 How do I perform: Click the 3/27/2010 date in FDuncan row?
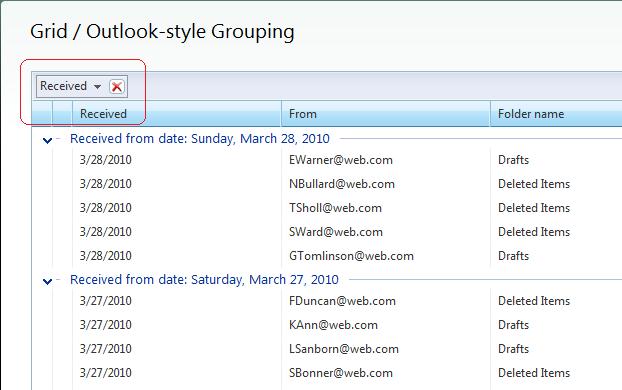coord(106,301)
